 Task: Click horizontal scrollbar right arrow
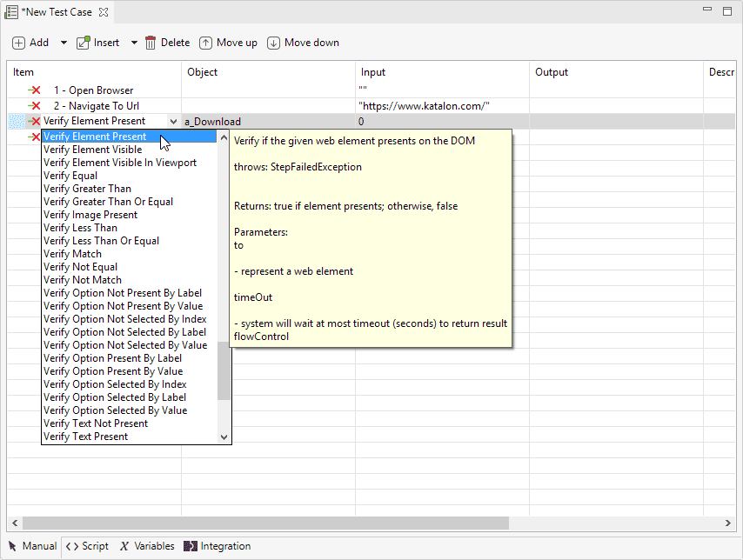[728, 523]
